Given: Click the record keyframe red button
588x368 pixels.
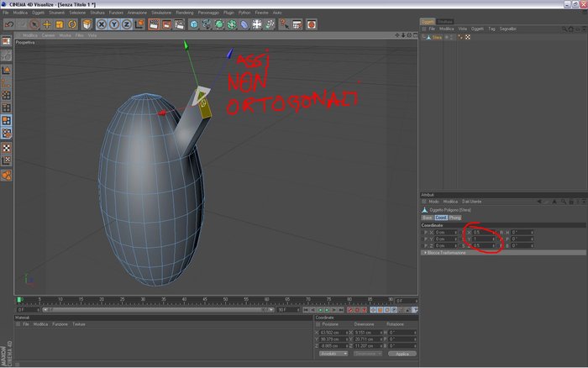Looking at the screenshot, I should 350,310.
